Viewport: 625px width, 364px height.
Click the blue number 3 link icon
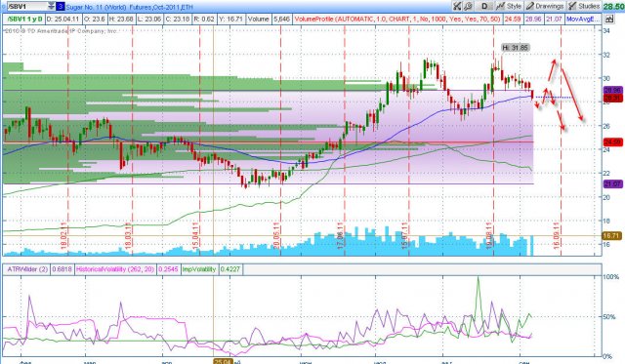click(60, 7)
